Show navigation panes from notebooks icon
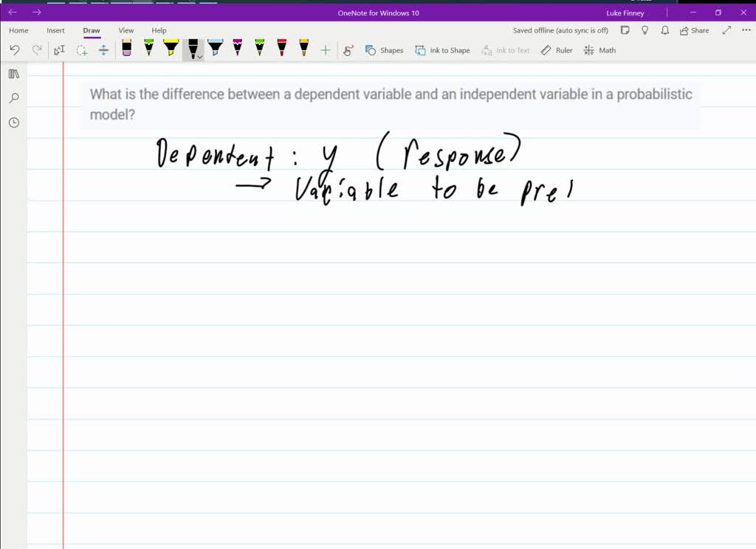This screenshot has width=756, height=549. (13, 74)
